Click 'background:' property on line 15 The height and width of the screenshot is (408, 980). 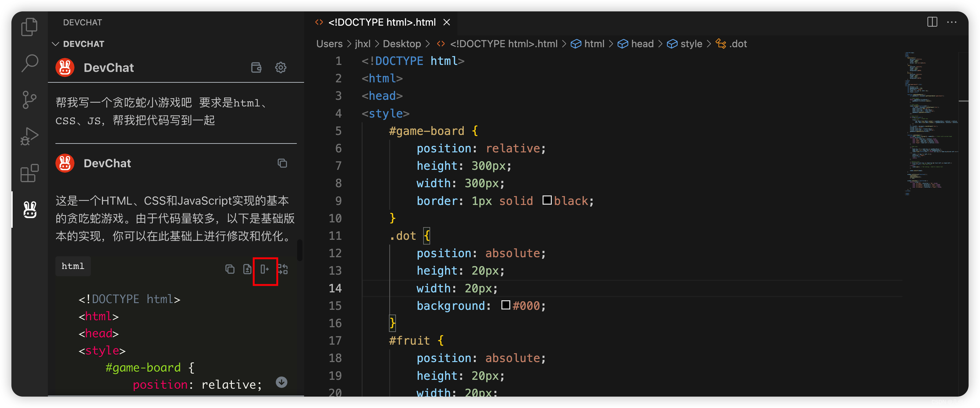pyautogui.click(x=454, y=306)
